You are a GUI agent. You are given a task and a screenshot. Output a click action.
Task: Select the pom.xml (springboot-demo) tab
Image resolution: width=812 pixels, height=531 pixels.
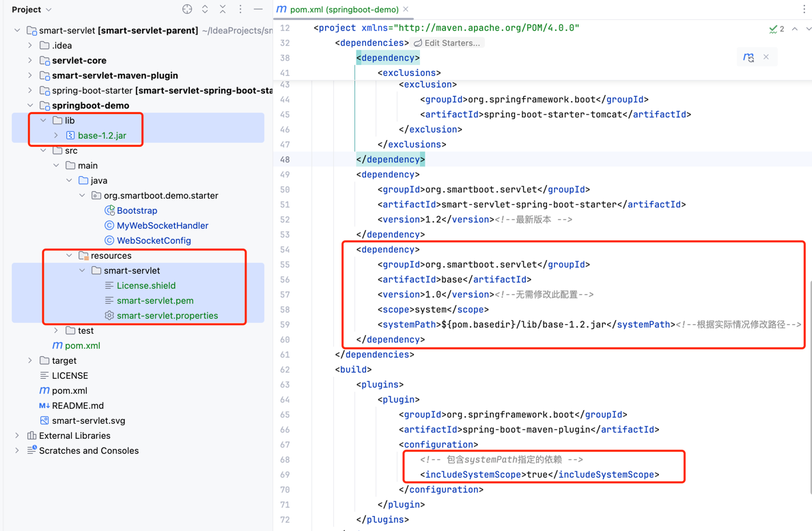click(344, 10)
